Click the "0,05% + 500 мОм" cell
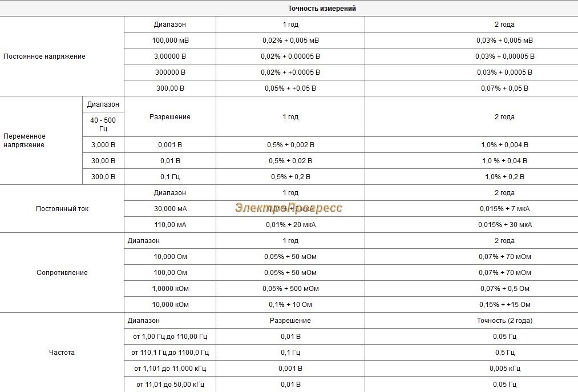 [290, 289]
